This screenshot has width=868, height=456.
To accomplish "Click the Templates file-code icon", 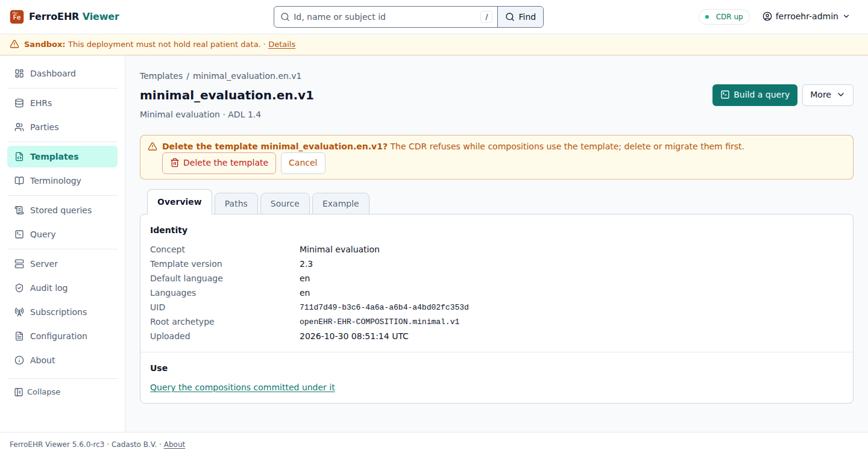I will coord(19,157).
